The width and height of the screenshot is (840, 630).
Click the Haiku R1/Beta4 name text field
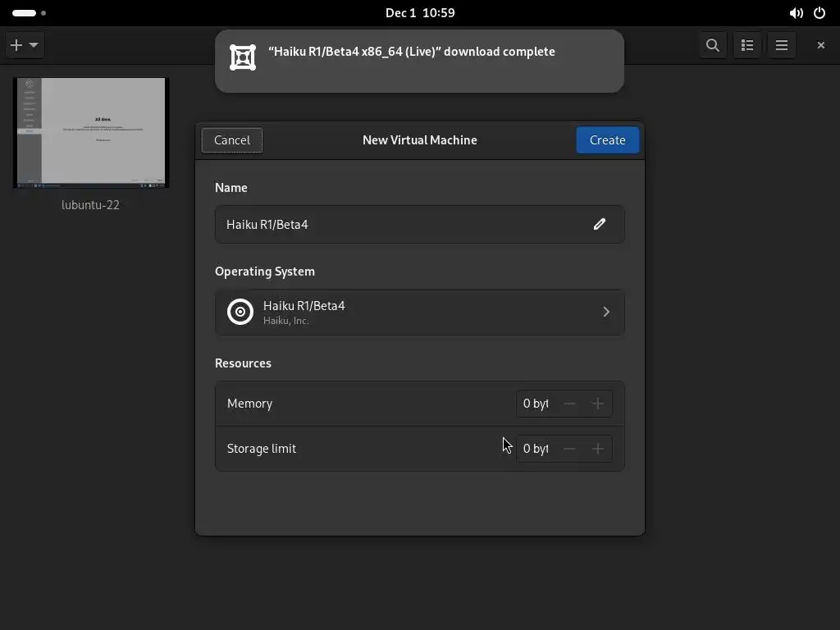point(402,224)
